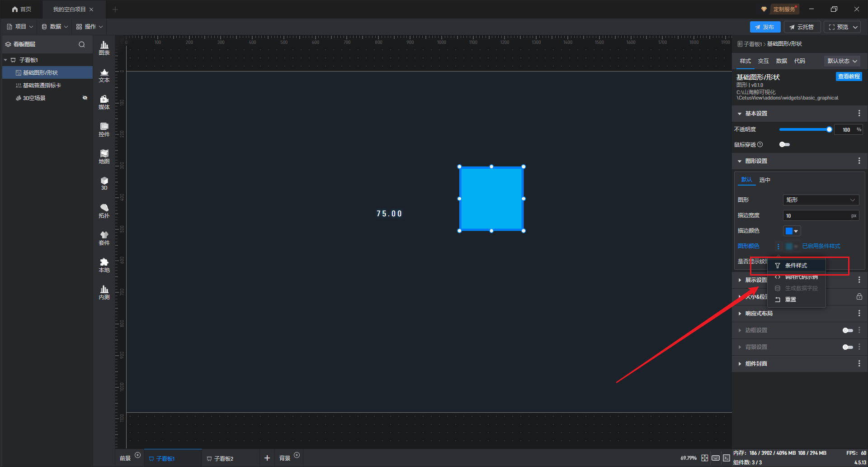Toggle visibility of the 3D空间场景 layer
The height and width of the screenshot is (467, 868).
pos(85,98)
